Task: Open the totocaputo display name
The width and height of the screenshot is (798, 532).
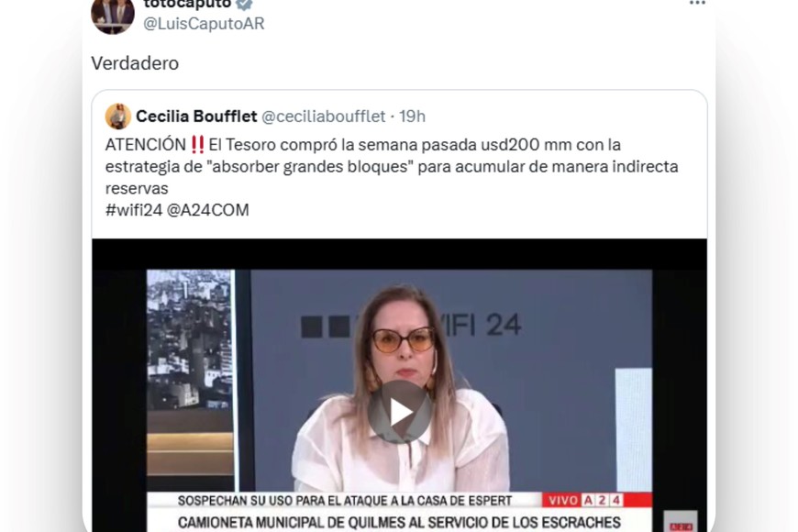Action: (x=188, y=5)
